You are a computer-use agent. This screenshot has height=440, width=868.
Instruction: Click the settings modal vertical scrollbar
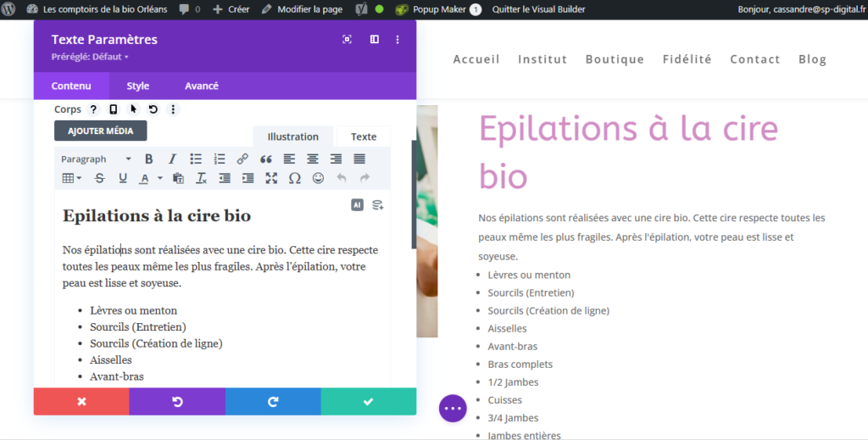click(x=414, y=194)
